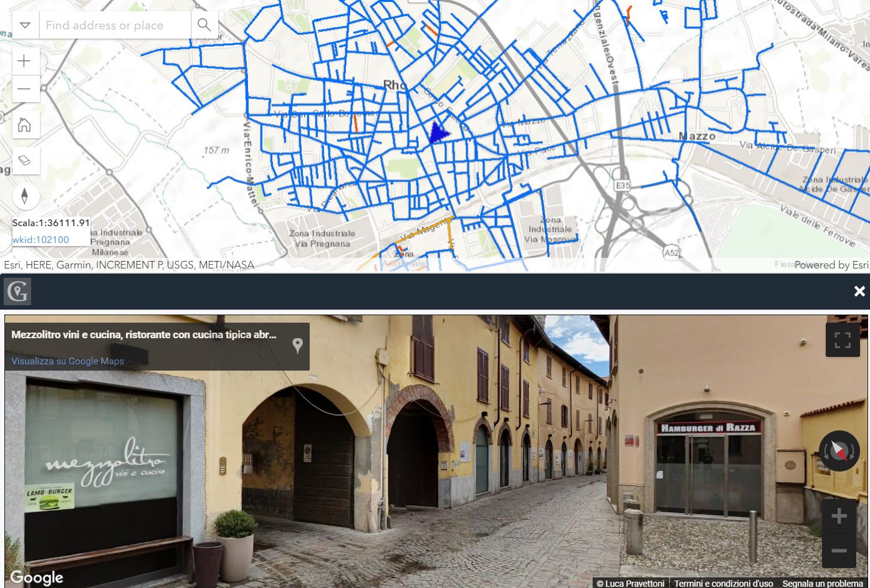Click the Mezzolitro vini e cucina title
870x588 pixels.
pyautogui.click(x=144, y=334)
